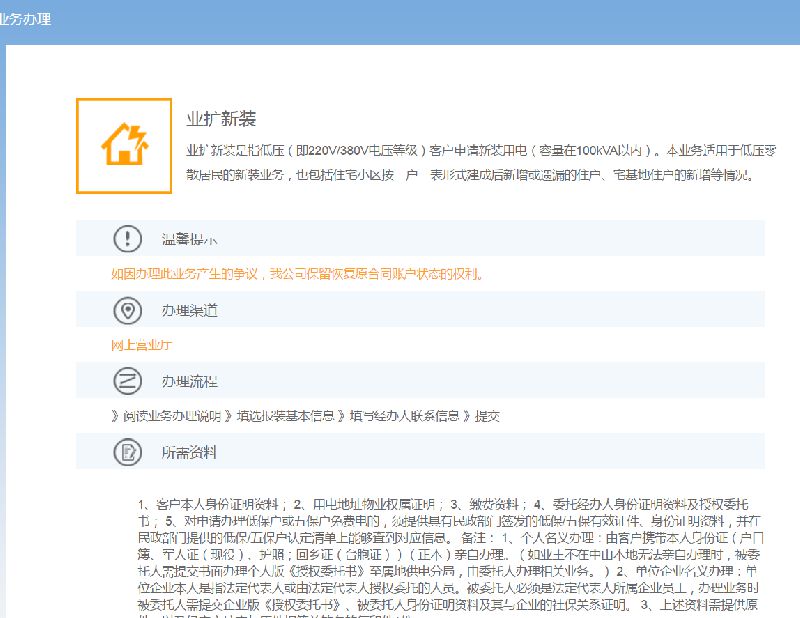Click the 业务办理 header title
The image size is (800, 618).
pos(25,19)
